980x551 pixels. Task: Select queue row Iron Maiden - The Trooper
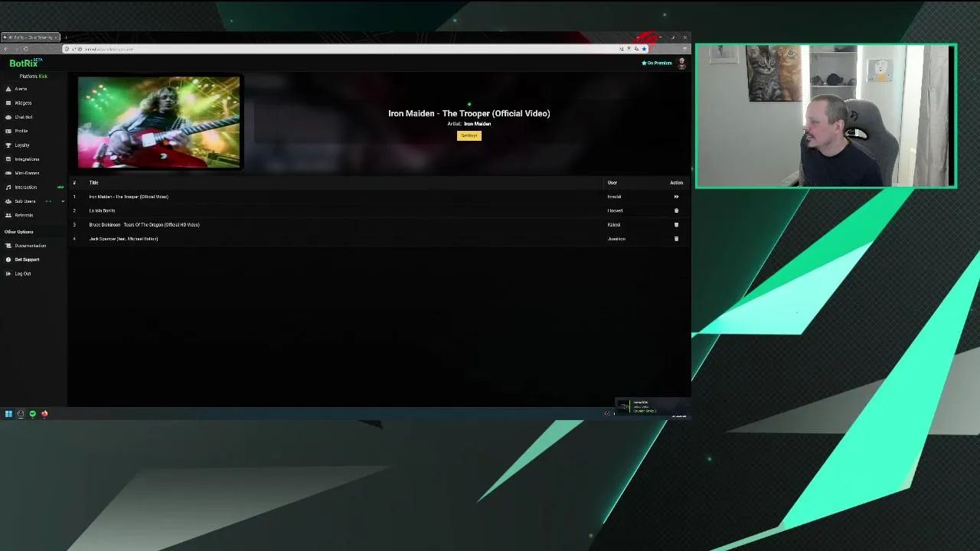379,197
